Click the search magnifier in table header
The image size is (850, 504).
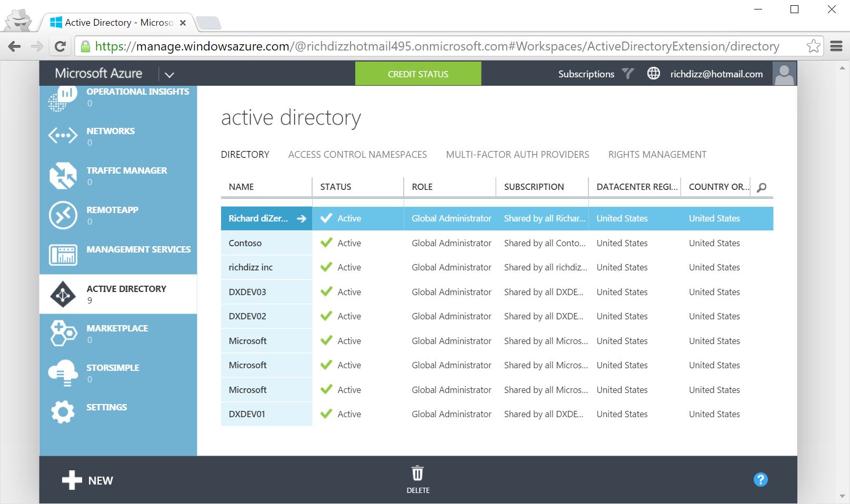(x=762, y=187)
